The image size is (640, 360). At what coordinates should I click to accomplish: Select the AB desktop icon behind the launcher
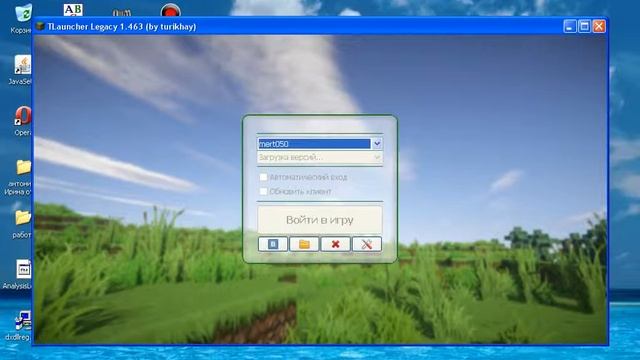(73, 10)
